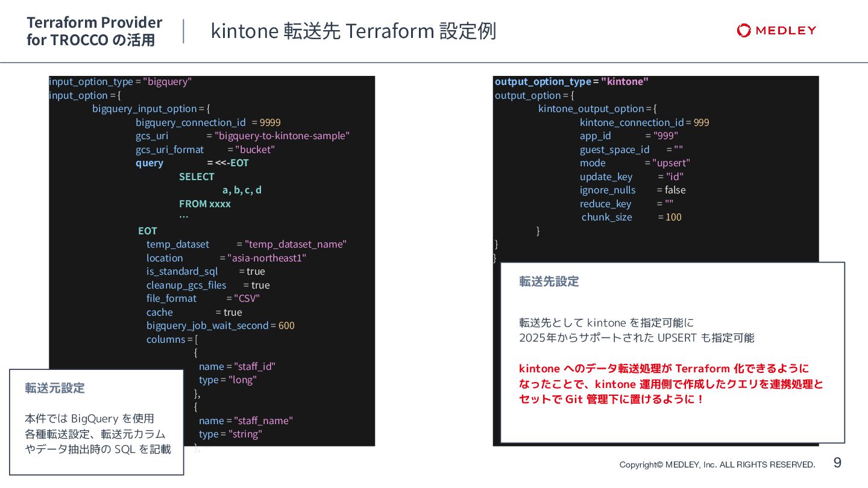The image size is (868, 488).
Task: Click the kintone_connection_id = 999 line
Action: (644, 122)
